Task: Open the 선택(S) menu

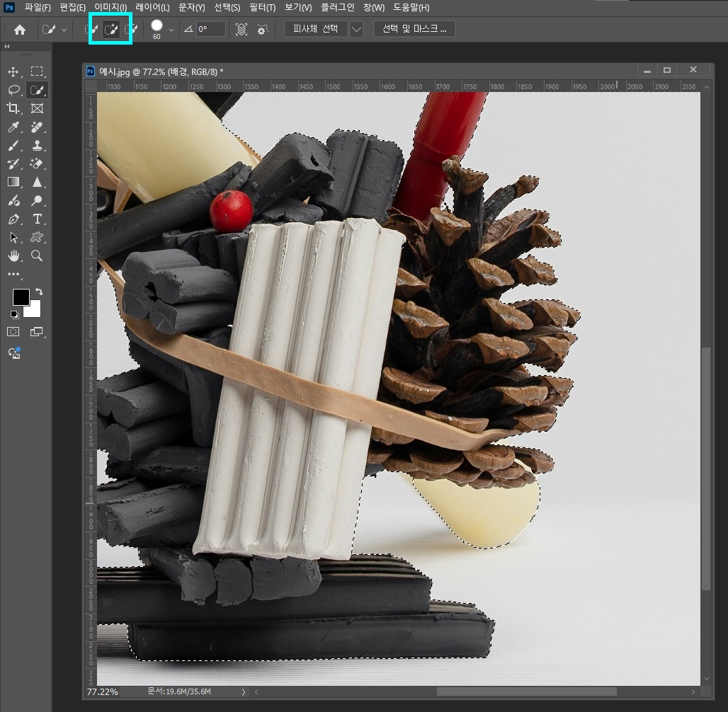Action: click(227, 7)
